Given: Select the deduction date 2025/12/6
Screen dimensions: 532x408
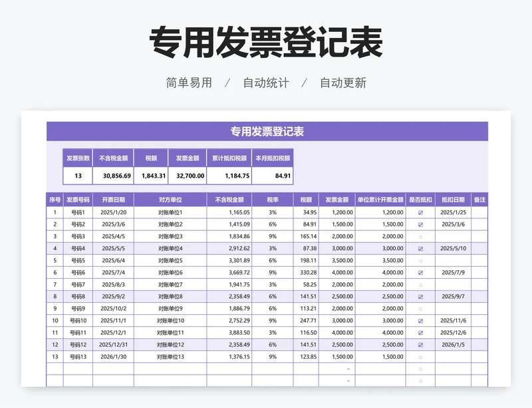Looking at the screenshot, I should pos(453,333).
